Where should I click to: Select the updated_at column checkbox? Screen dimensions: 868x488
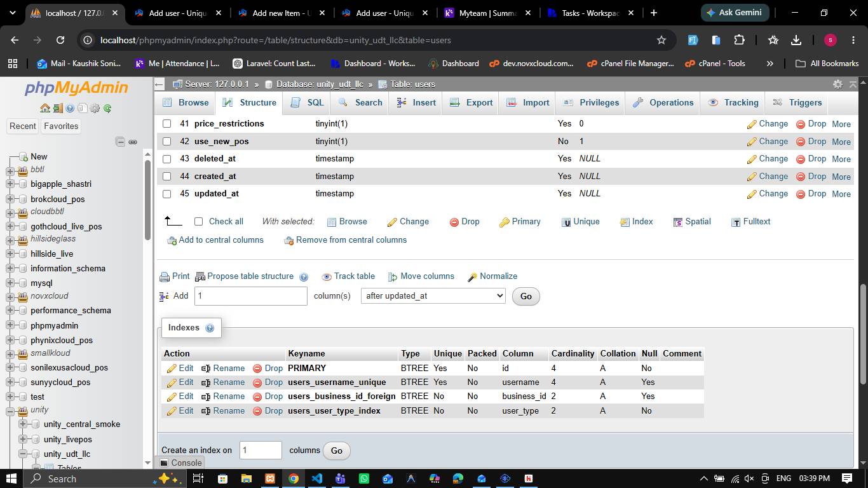pos(166,194)
